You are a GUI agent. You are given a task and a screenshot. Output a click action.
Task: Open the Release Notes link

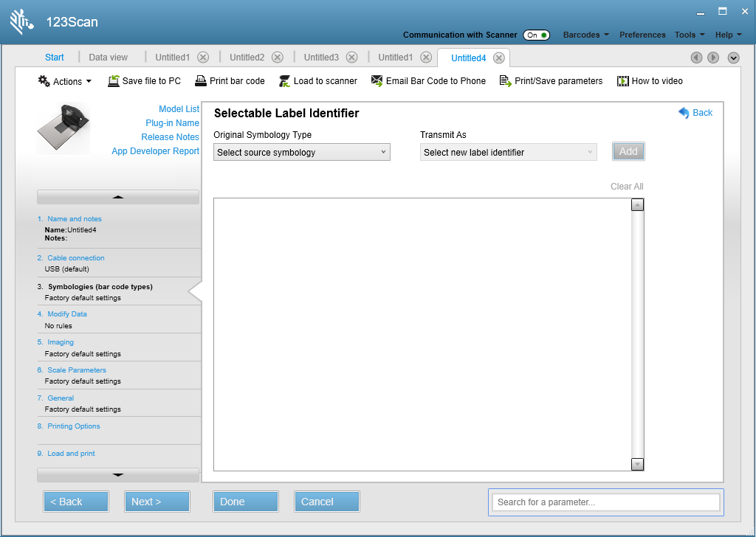tap(171, 136)
